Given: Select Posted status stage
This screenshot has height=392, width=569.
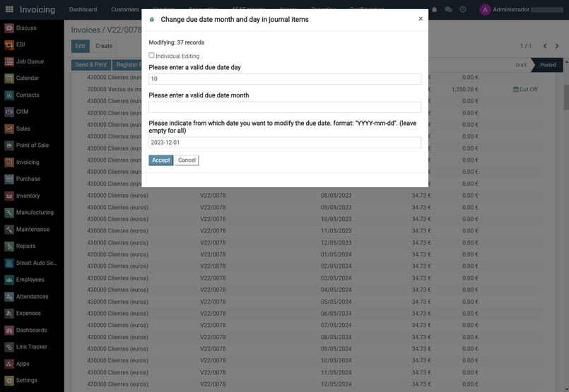Looking at the screenshot, I should tap(548, 65).
